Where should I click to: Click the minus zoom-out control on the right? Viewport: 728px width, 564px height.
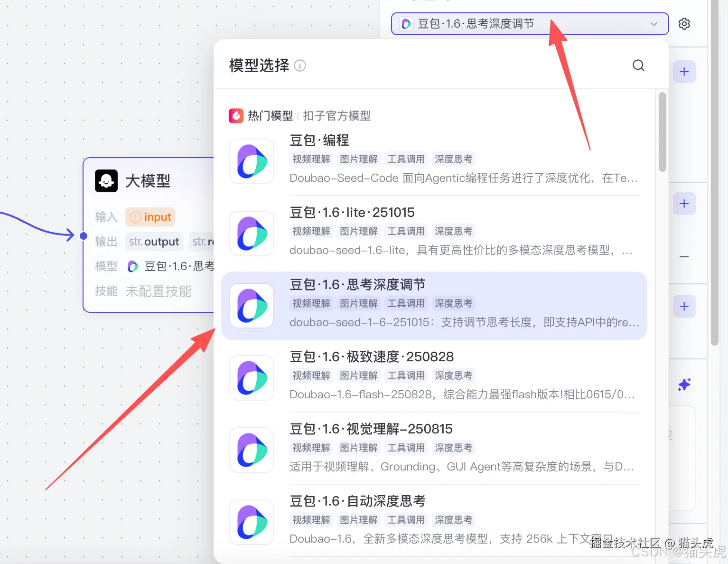click(x=684, y=256)
